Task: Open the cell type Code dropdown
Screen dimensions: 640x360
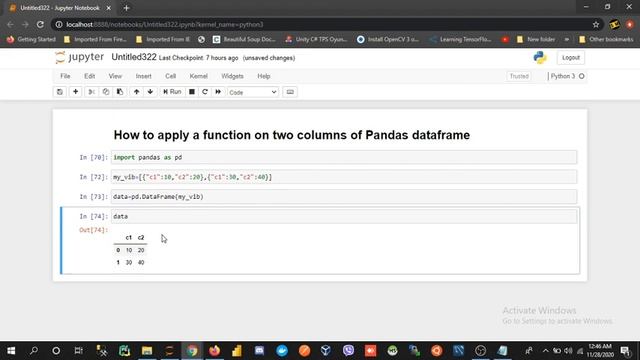Action: [253, 92]
